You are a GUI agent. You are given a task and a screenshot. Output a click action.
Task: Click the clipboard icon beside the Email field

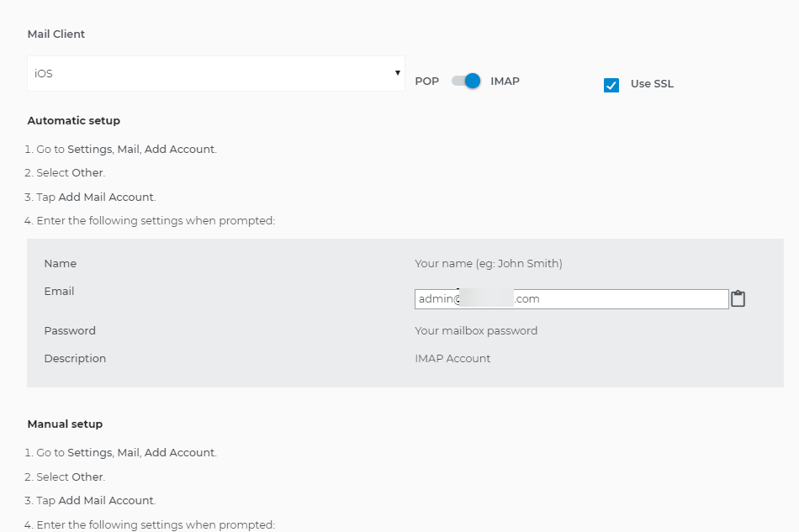[x=738, y=298]
